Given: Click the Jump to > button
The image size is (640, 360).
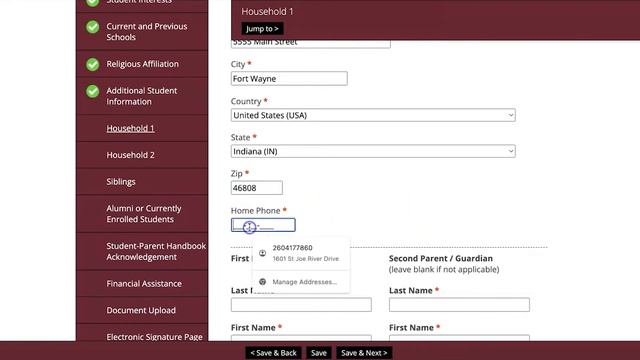Looking at the screenshot, I should click(262, 29).
